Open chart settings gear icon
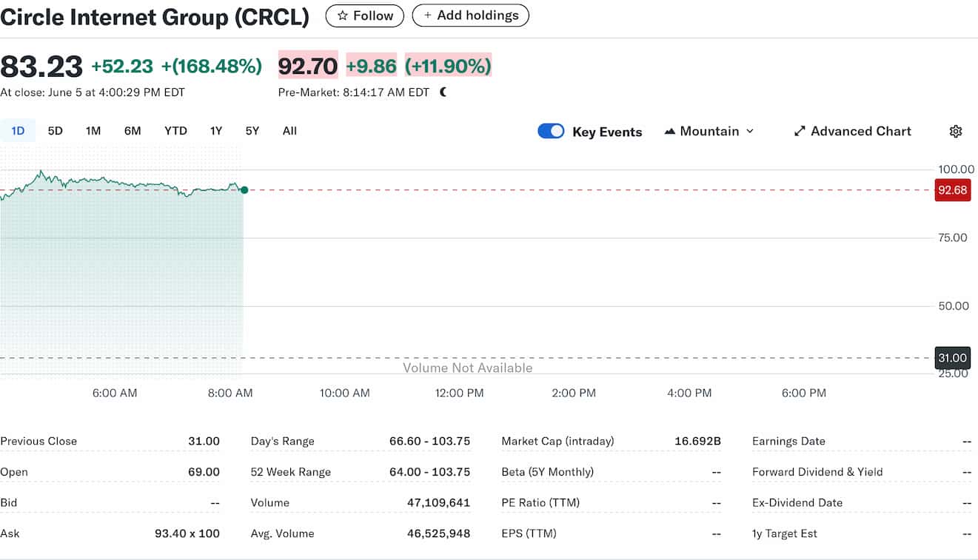This screenshot has height=560, width=978. pos(955,132)
